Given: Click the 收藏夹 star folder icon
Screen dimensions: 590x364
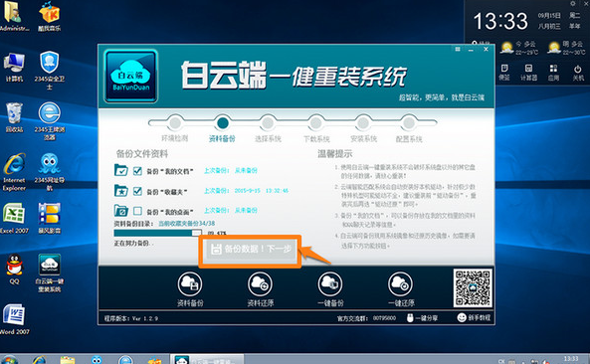Looking at the screenshot, I should tap(121, 191).
